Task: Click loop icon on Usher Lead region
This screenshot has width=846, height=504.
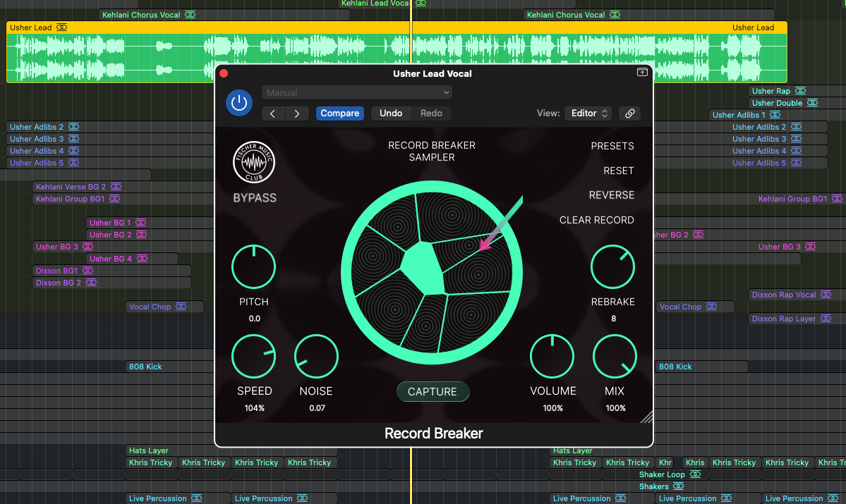Action: click(x=62, y=27)
